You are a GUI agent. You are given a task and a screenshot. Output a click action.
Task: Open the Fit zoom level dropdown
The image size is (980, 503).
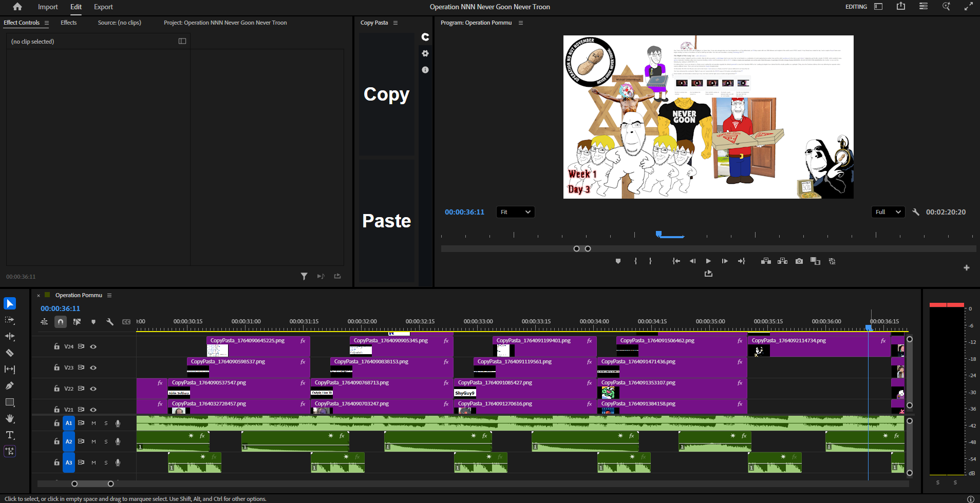tap(515, 212)
